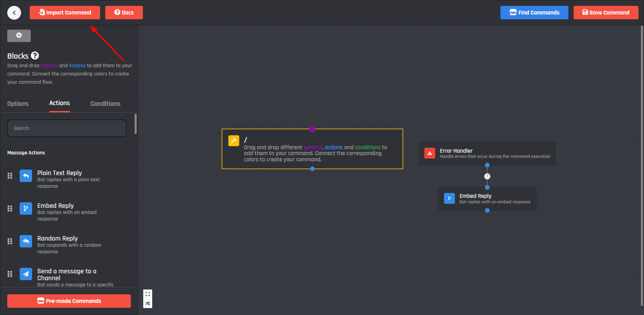The image size is (644, 315).
Task: Click the Plain Text Reply icon
Action: click(x=26, y=176)
